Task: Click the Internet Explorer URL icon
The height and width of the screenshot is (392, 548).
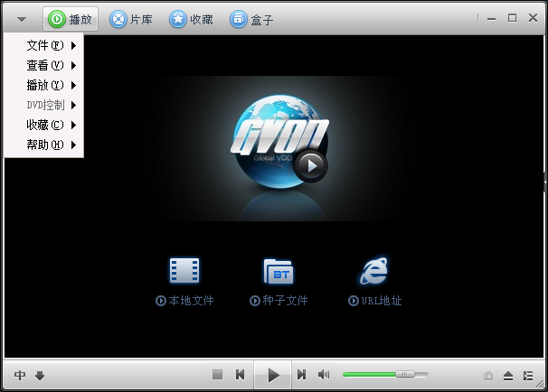Action: [x=374, y=271]
